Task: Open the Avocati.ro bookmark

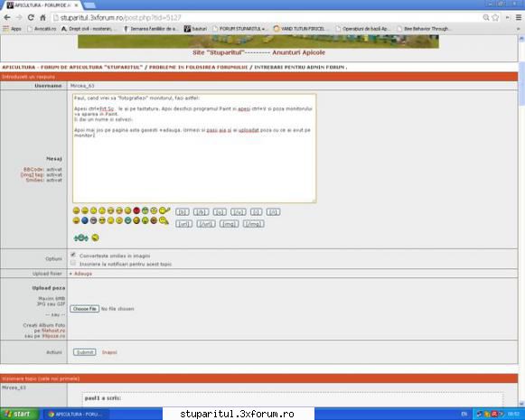Action: pos(42,29)
